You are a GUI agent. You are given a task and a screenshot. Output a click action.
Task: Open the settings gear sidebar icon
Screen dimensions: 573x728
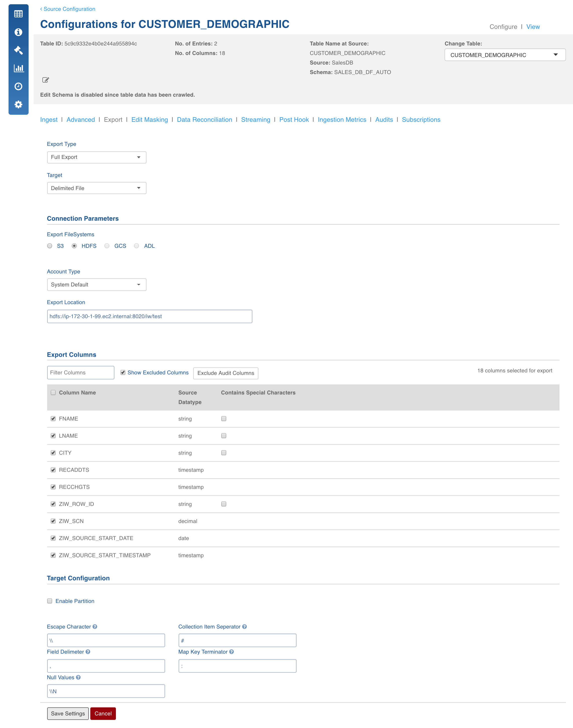point(19,104)
